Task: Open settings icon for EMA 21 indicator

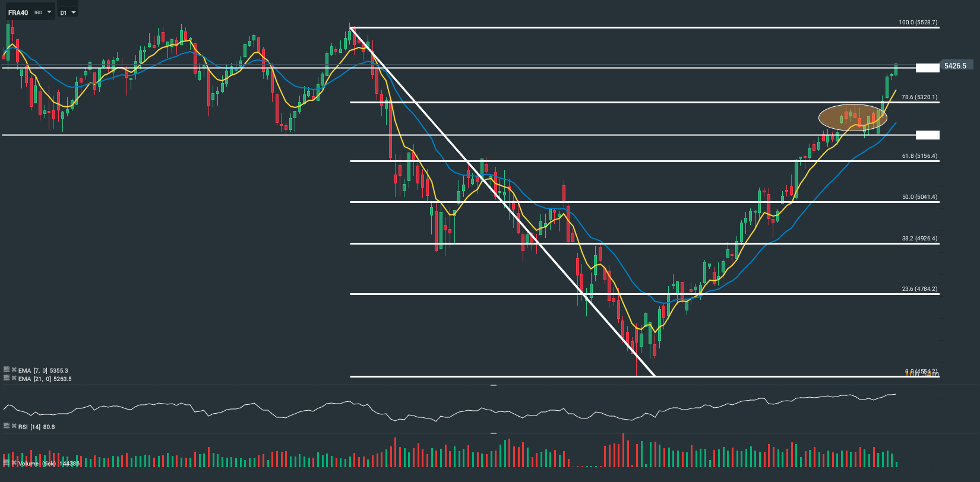Action: point(7,378)
